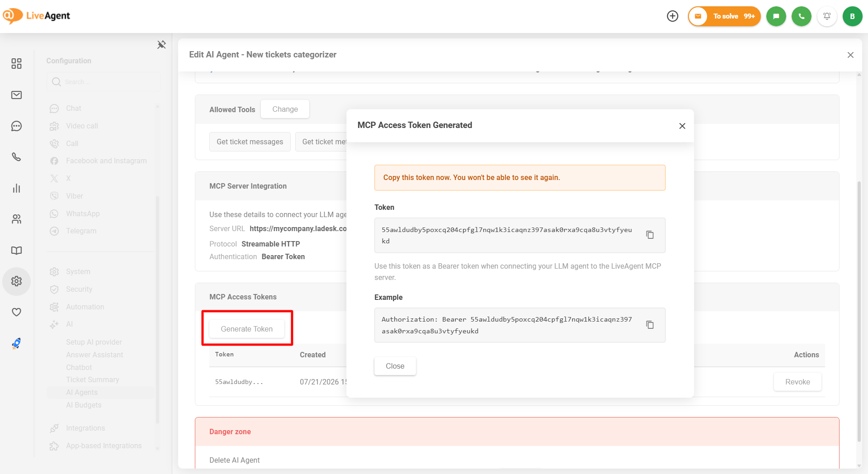Open the calls phone icon in sidebar
Image resolution: width=868 pixels, height=474 pixels.
click(16, 157)
